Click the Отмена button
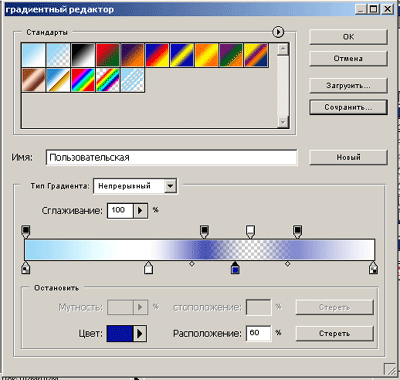 (x=348, y=59)
